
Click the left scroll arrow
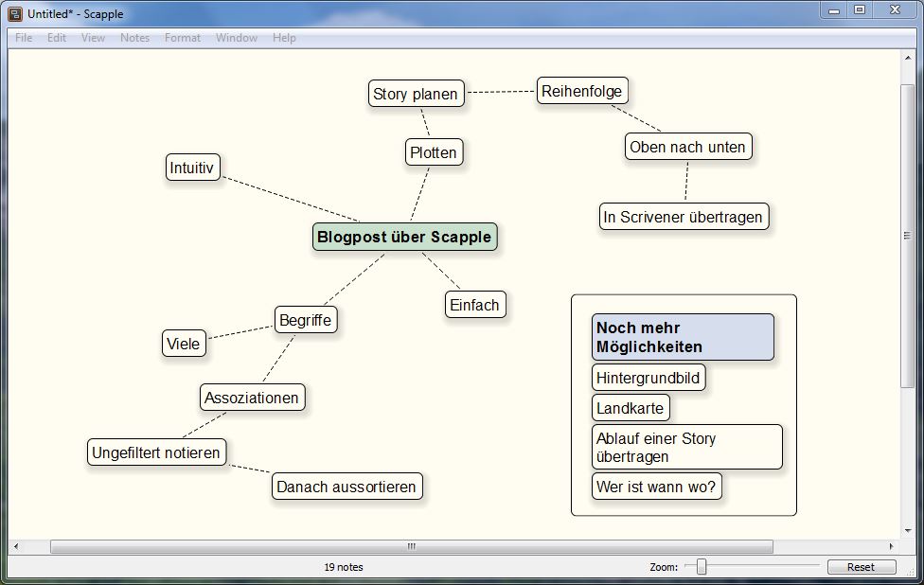click(15, 546)
